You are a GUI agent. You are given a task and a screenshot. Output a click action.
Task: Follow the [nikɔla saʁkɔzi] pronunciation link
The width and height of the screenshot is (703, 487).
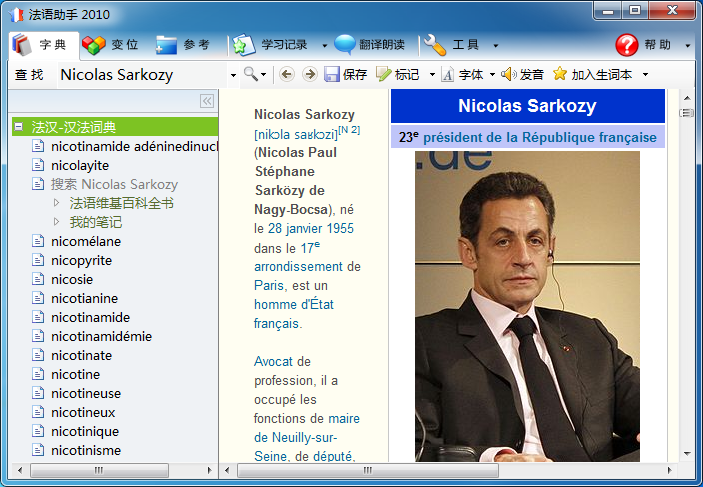coord(296,134)
